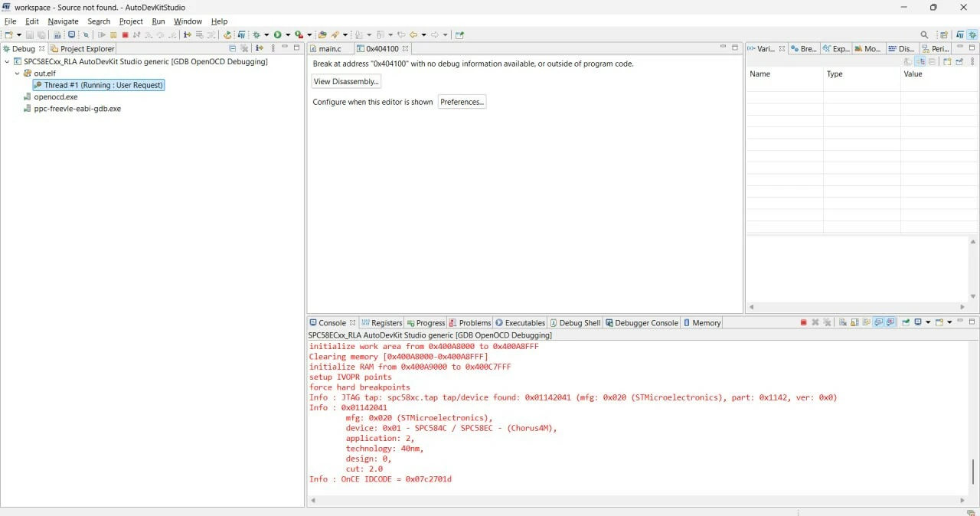Open the Open Console dropdown arrow
This screenshot has height=516, width=980.
949,322
